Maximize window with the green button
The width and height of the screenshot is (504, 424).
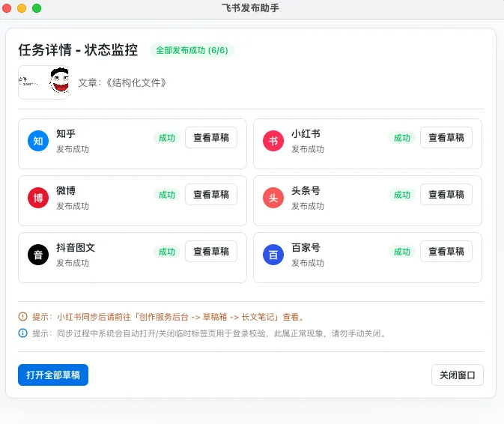pos(37,8)
